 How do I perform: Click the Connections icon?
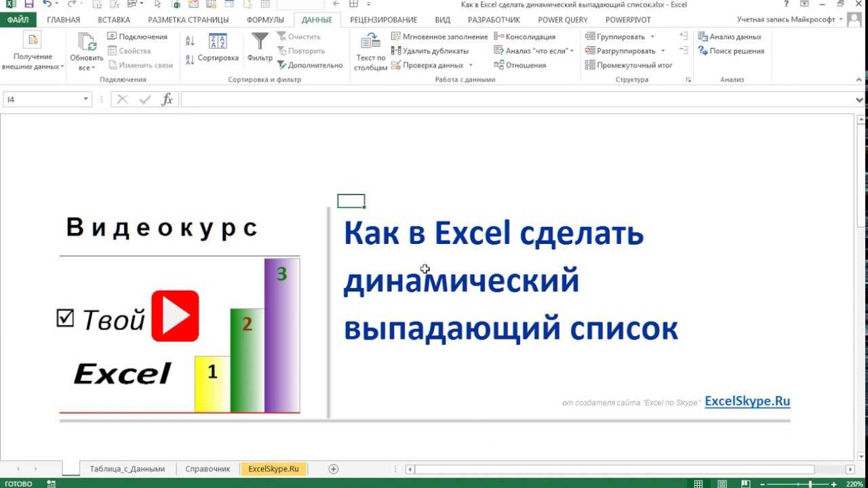point(113,37)
